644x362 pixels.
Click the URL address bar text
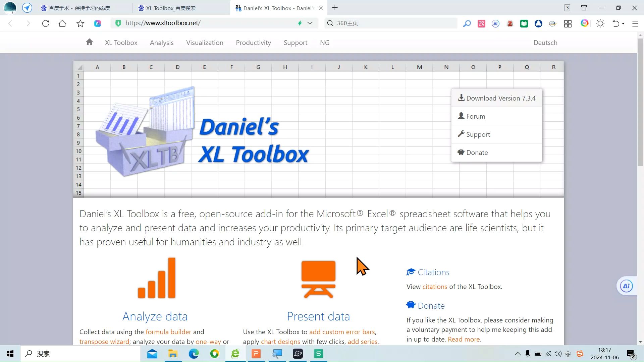pyautogui.click(x=163, y=23)
